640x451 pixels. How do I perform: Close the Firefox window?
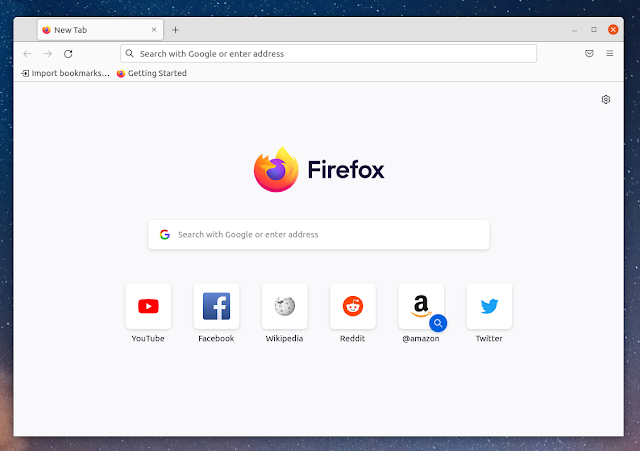point(613,29)
